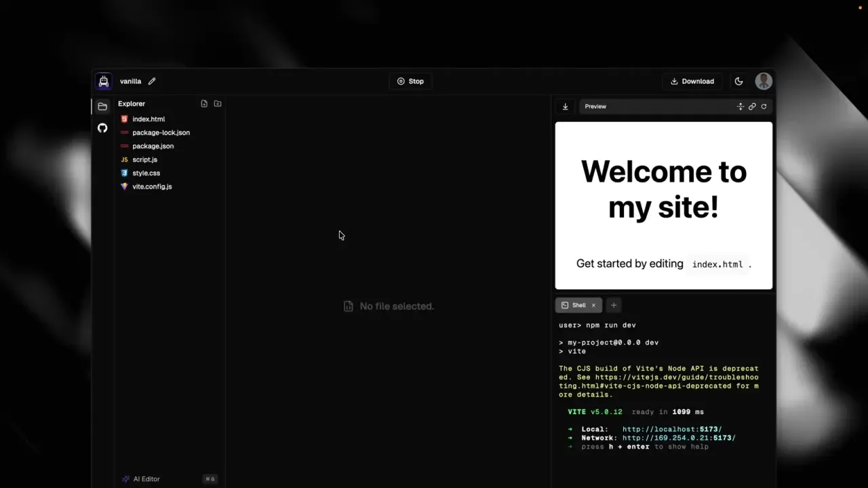The image size is (868, 488).
Task: Click the HTML5 icon beside index.html
Action: [124, 119]
